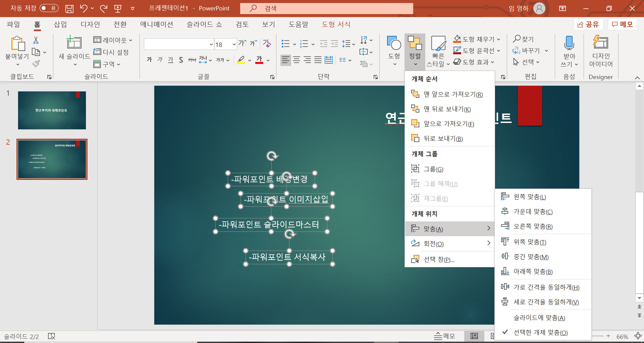Click the Quick Styles (빠른 스타일) icon

438,44
